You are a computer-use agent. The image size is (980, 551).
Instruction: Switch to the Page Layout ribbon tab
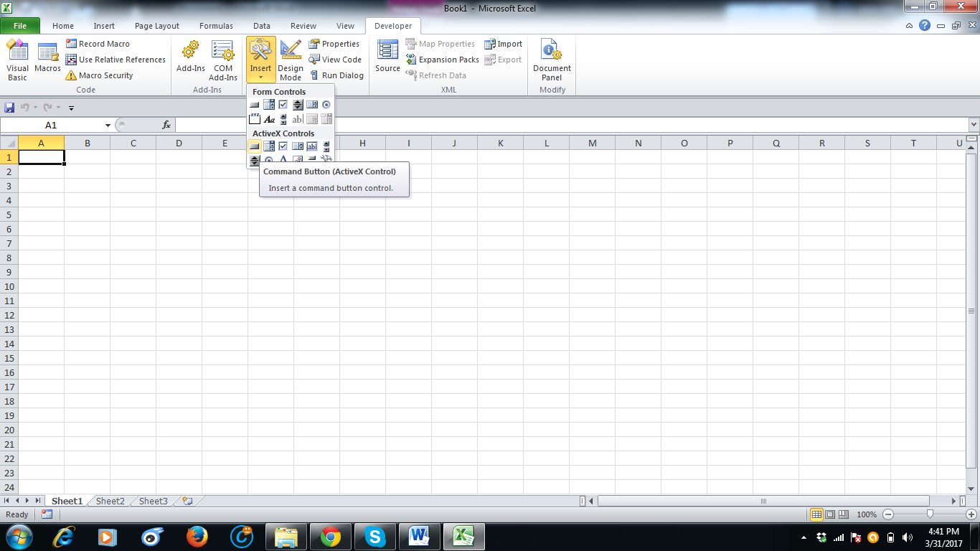pos(157,26)
